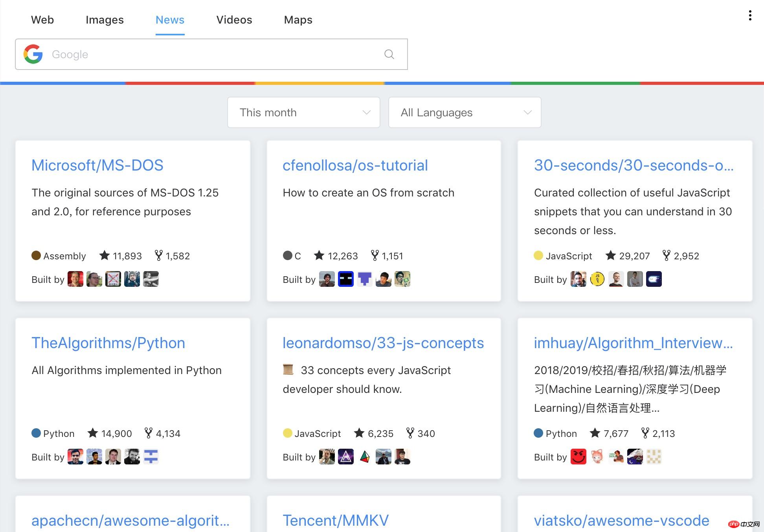Open the three-dot overflow menu
The height and width of the screenshot is (532, 764).
[x=750, y=16]
